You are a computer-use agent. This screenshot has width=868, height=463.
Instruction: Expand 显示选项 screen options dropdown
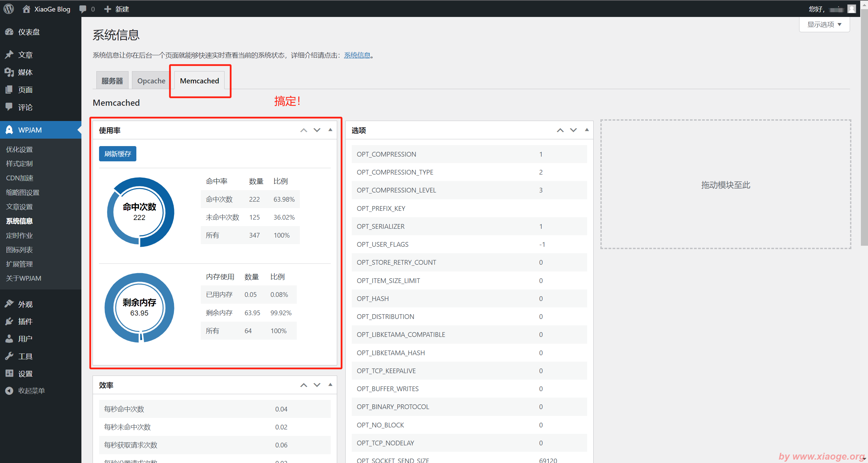tap(824, 24)
